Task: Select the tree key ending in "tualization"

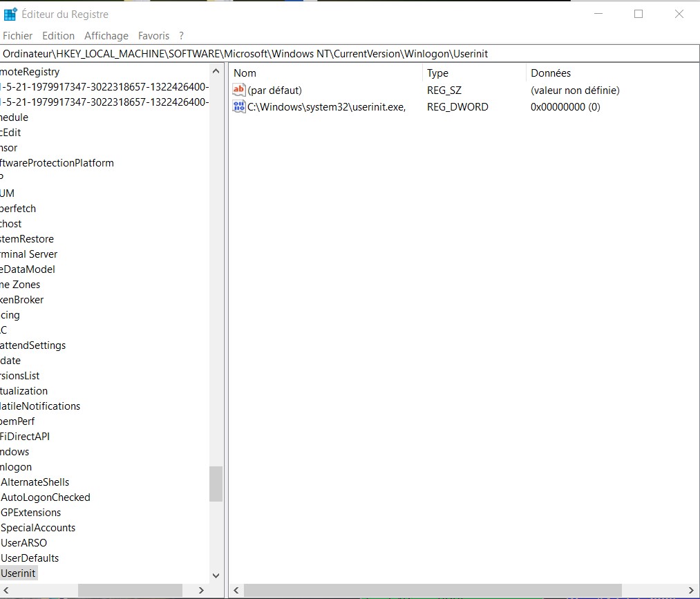Action: [x=23, y=390]
